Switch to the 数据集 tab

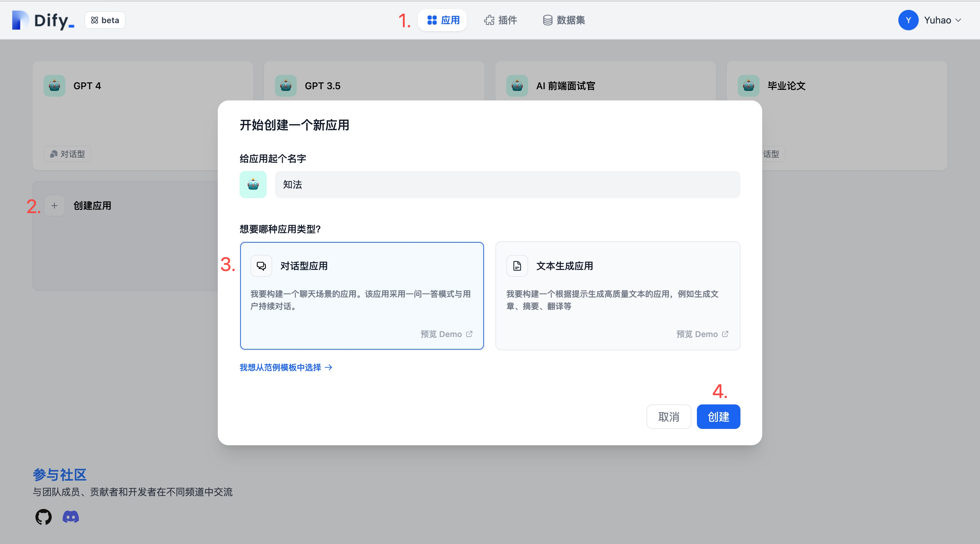pos(563,20)
